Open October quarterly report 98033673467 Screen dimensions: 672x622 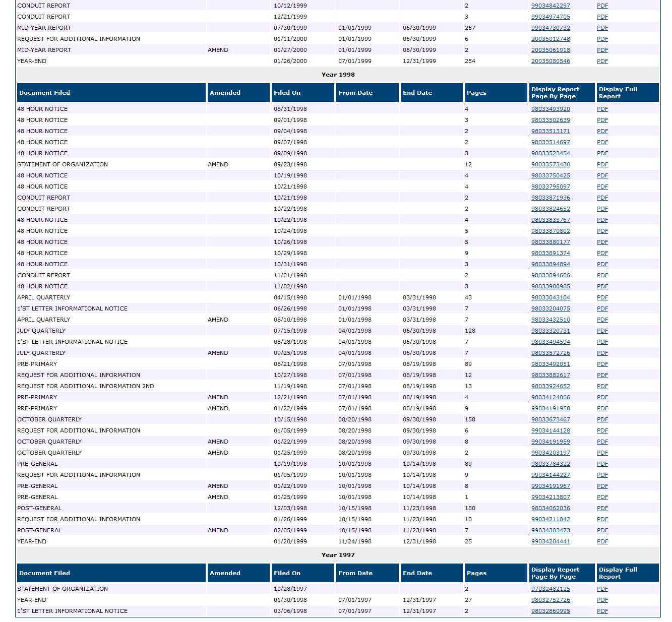point(551,419)
